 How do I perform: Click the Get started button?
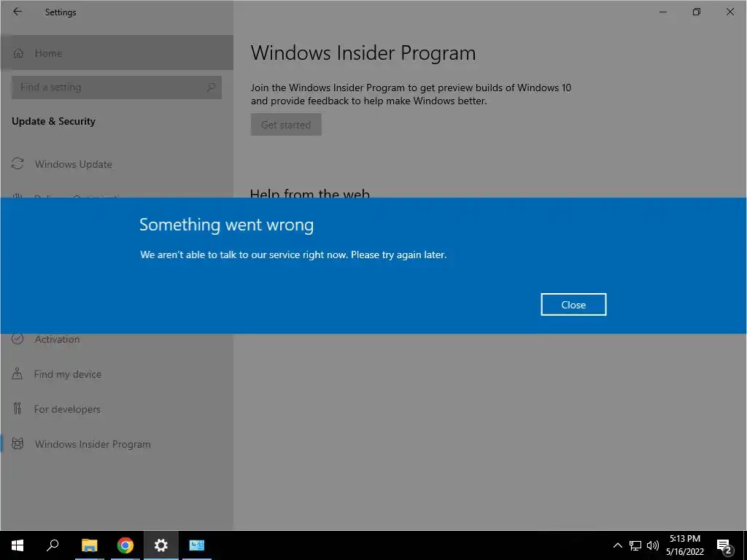point(286,124)
